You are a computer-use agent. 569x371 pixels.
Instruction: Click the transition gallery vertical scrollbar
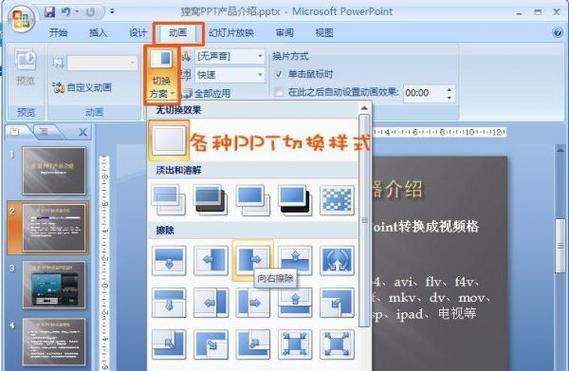[x=364, y=220]
